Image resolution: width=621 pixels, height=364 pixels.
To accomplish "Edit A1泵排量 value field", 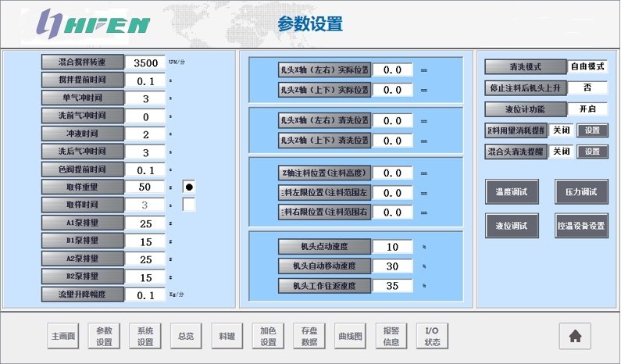I will click(x=145, y=223).
